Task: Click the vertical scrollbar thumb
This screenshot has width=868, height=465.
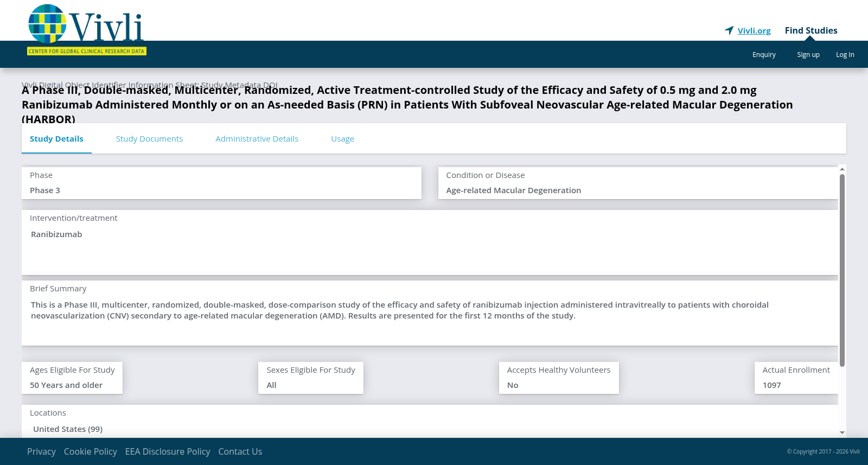Action: pyautogui.click(x=842, y=270)
